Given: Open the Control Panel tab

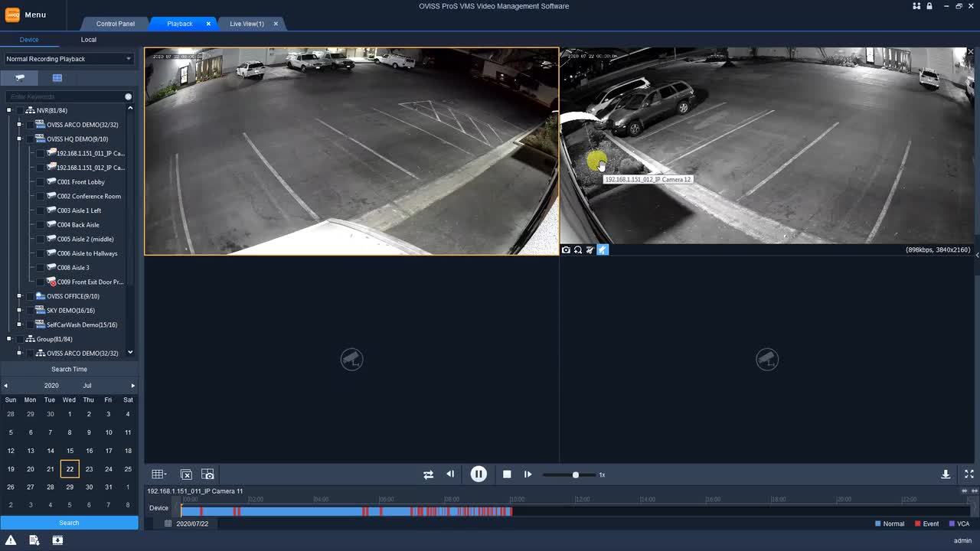Looking at the screenshot, I should (x=116, y=24).
